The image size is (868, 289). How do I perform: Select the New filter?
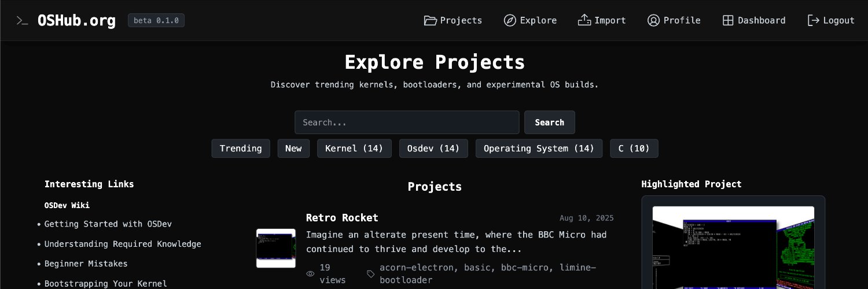(293, 149)
